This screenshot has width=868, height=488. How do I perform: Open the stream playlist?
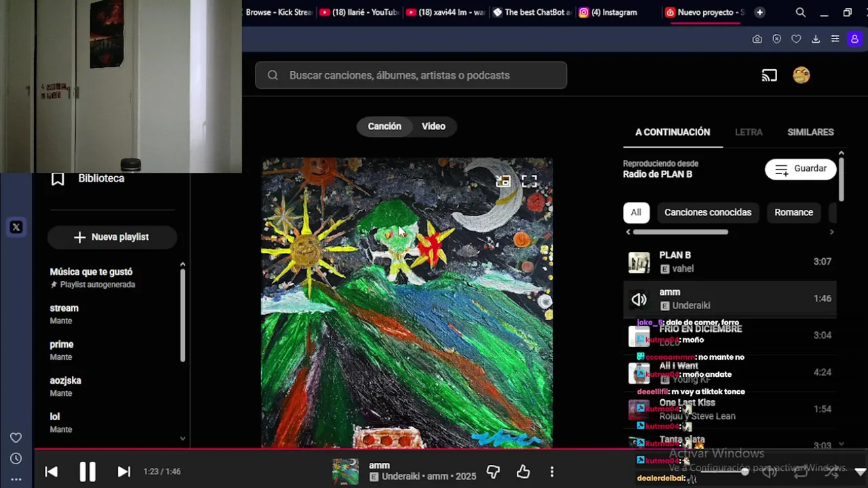(64, 314)
